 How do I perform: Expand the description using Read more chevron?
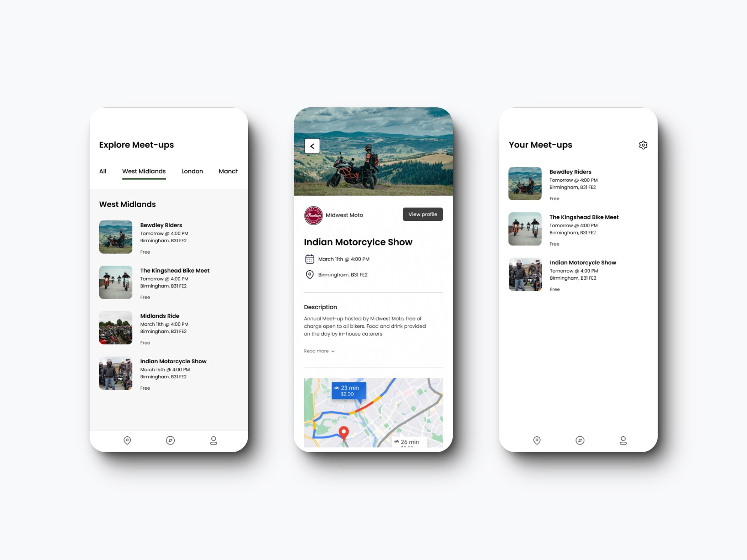(318, 351)
